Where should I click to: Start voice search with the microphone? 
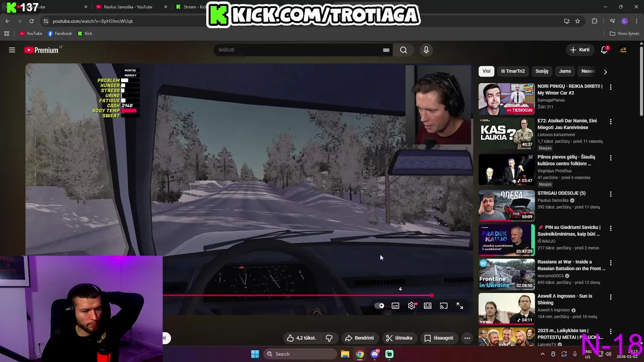point(426,50)
